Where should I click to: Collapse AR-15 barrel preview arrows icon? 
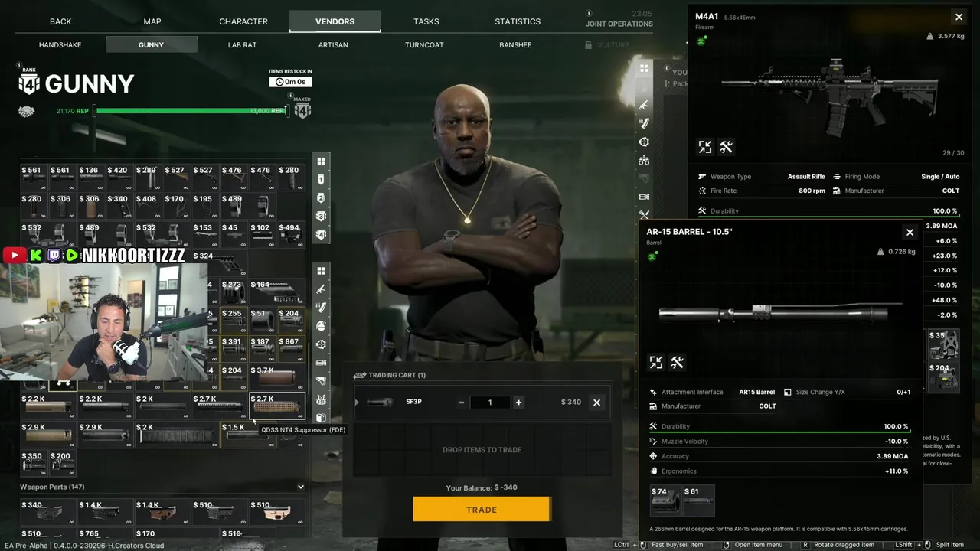[656, 362]
